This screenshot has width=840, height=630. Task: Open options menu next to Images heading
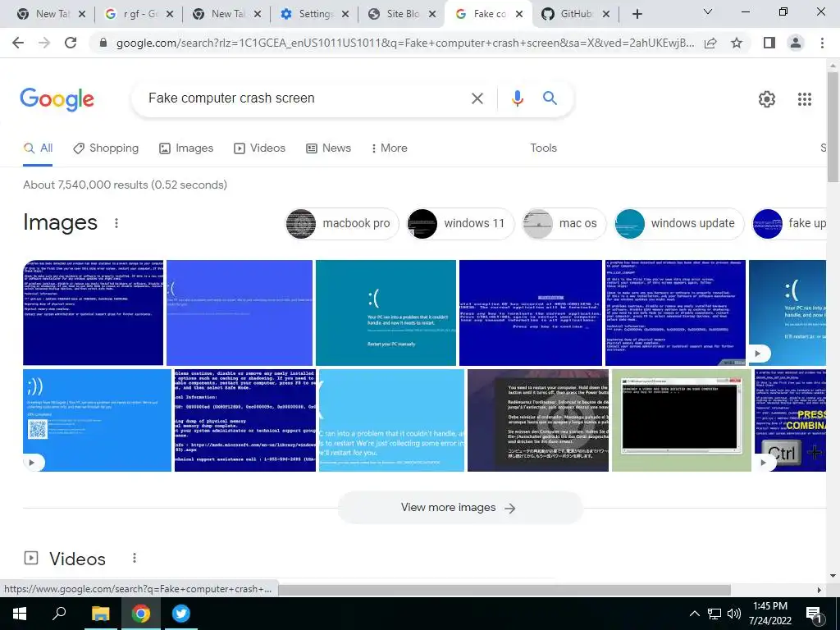click(x=116, y=223)
